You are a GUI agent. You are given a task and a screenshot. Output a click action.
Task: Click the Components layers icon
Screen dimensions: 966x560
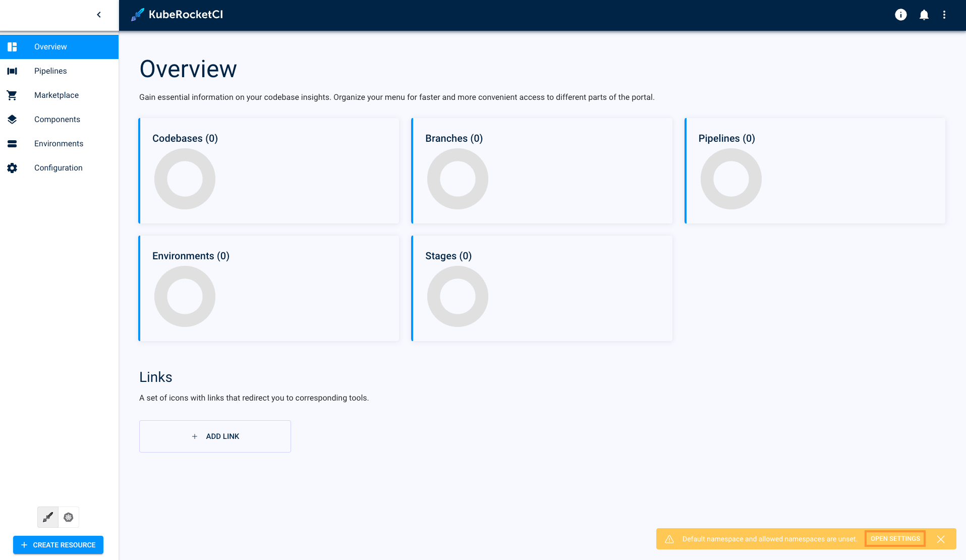pos(12,120)
